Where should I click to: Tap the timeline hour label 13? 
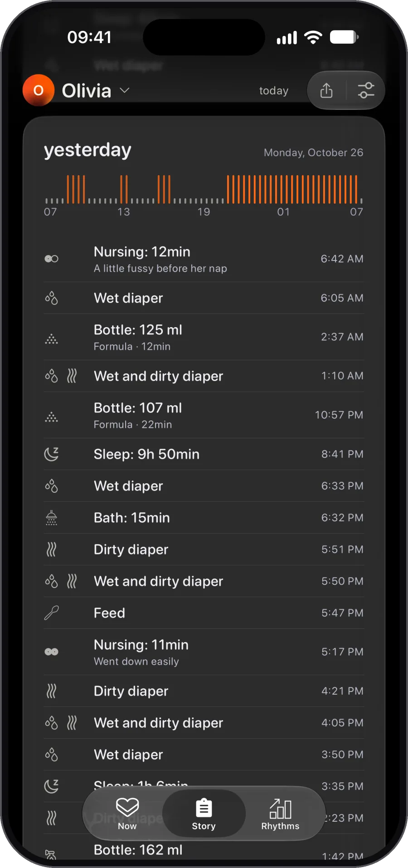124,212
